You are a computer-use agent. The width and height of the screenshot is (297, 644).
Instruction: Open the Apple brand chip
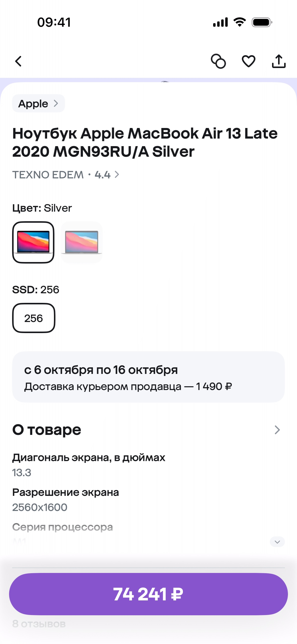point(38,103)
